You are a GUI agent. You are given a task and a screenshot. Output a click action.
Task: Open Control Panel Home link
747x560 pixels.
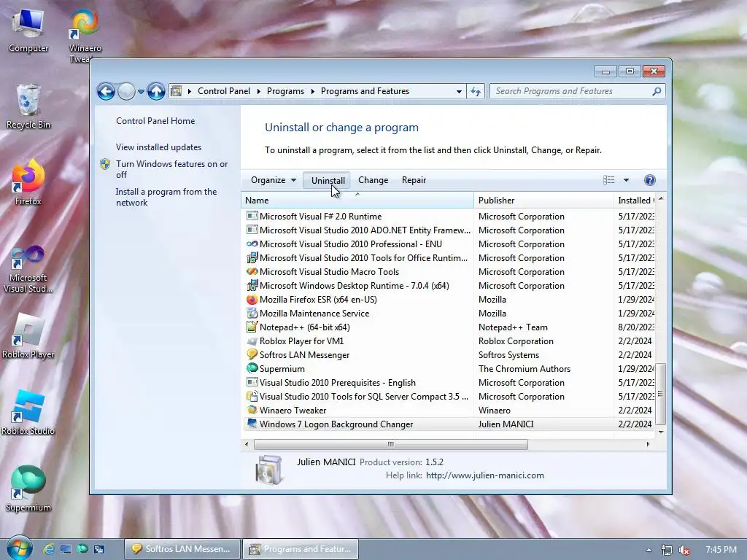pyautogui.click(x=155, y=121)
